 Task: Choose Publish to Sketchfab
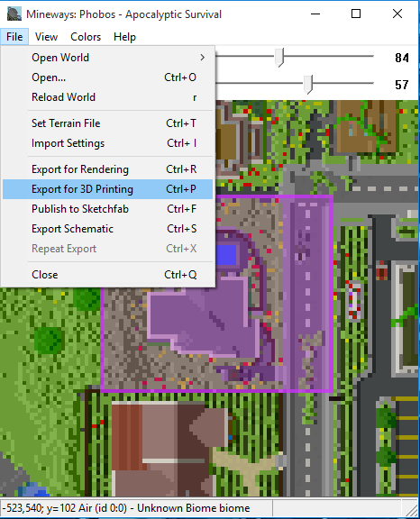click(x=107, y=209)
